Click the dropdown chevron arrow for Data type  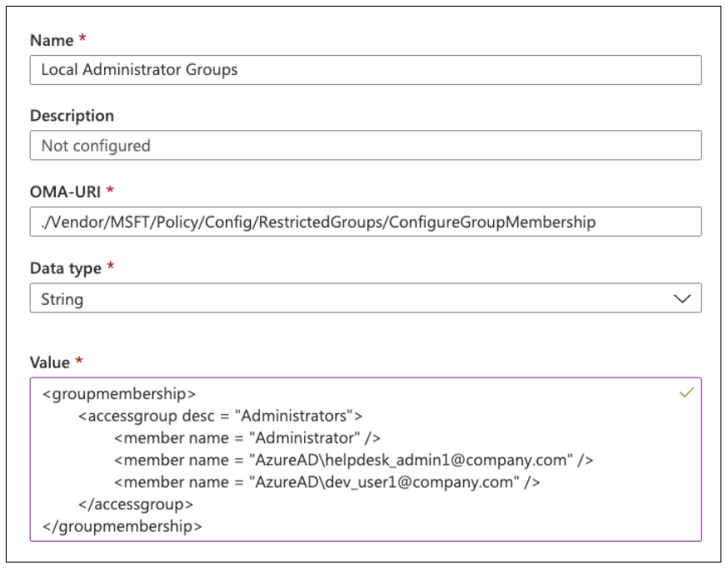coord(682,298)
